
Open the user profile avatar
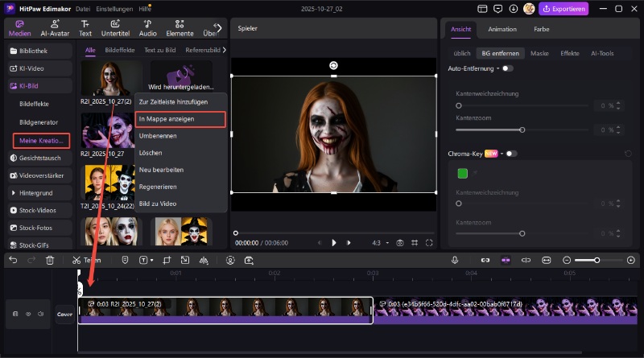[529, 9]
